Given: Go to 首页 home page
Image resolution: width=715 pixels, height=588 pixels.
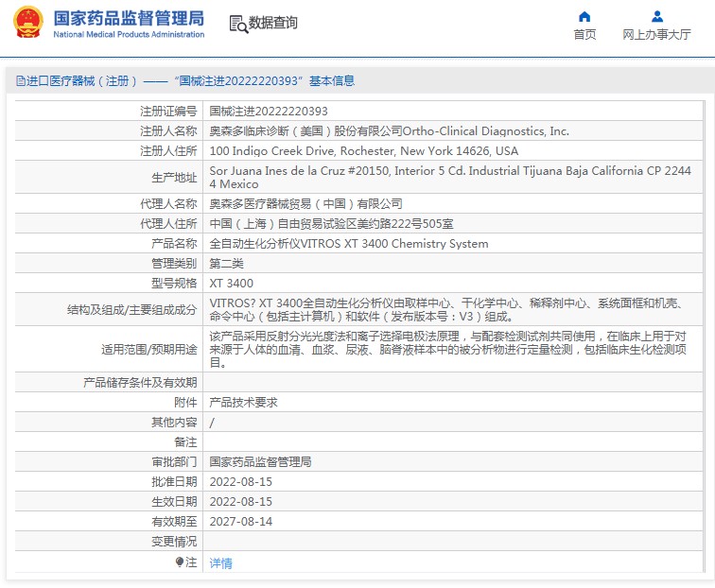Looking at the screenshot, I should (584, 35).
